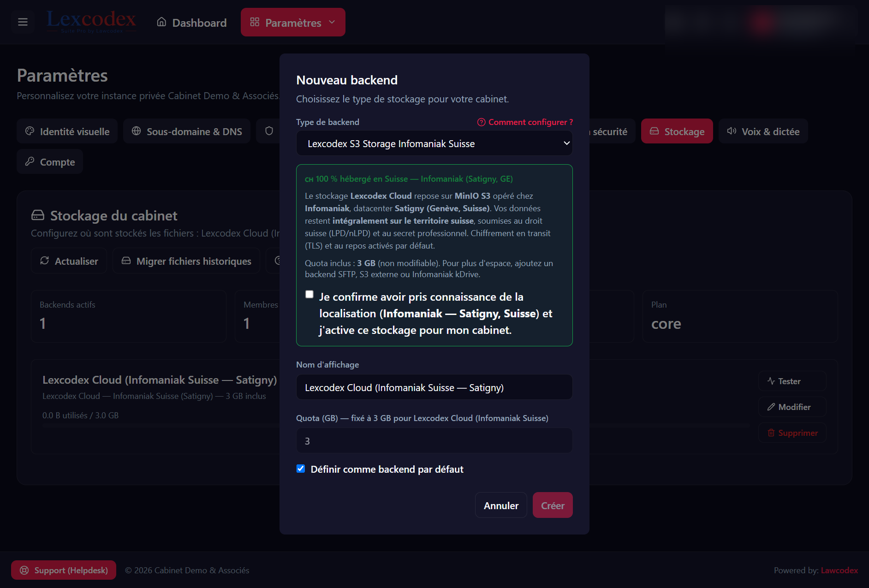Click Supprimer to delete the backend
The width and height of the screenshot is (869, 588).
pyautogui.click(x=792, y=433)
